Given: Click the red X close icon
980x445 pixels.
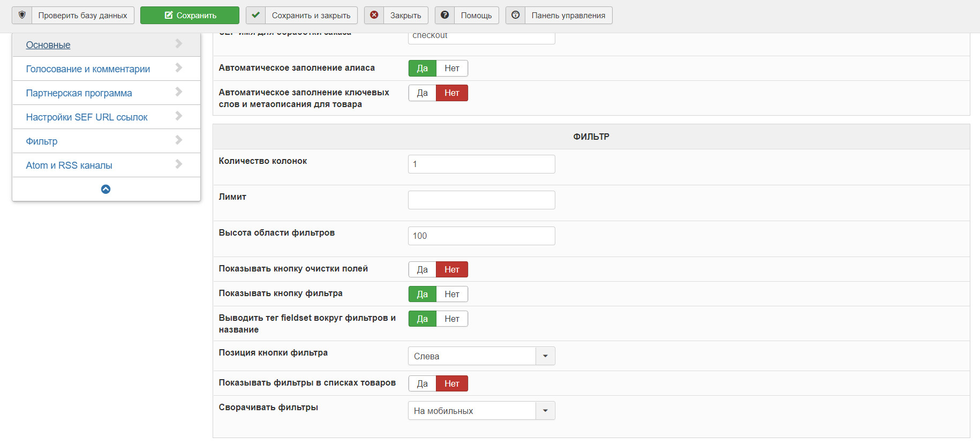Looking at the screenshot, I should pos(374,15).
